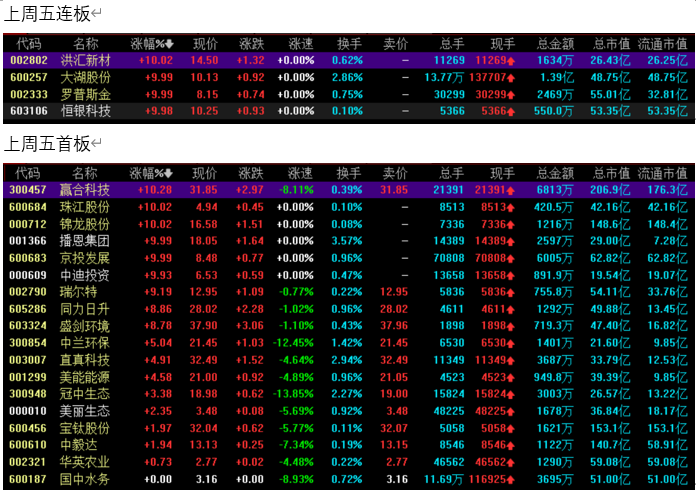
Task: Select stock name 盛剑环境
Action: (84, 326)
